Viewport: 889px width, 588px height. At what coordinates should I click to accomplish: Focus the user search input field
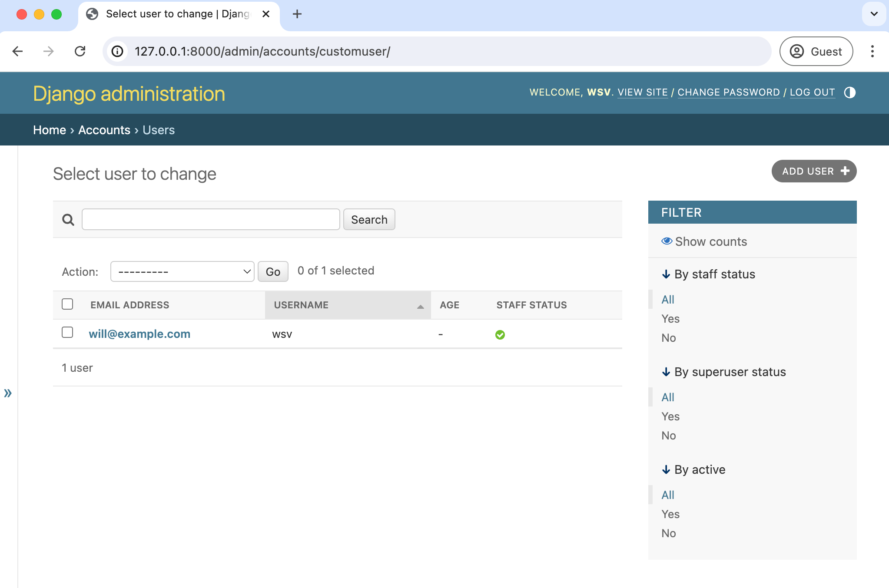(211, 219)
